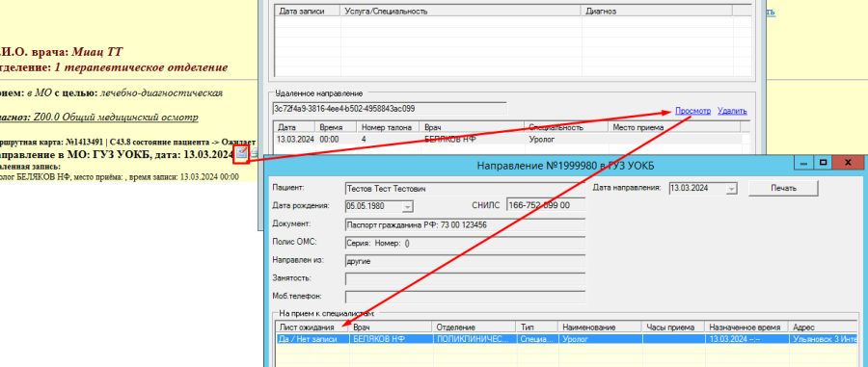
Task: Click the deleted referral GUID field
Action: click(390, 108)
